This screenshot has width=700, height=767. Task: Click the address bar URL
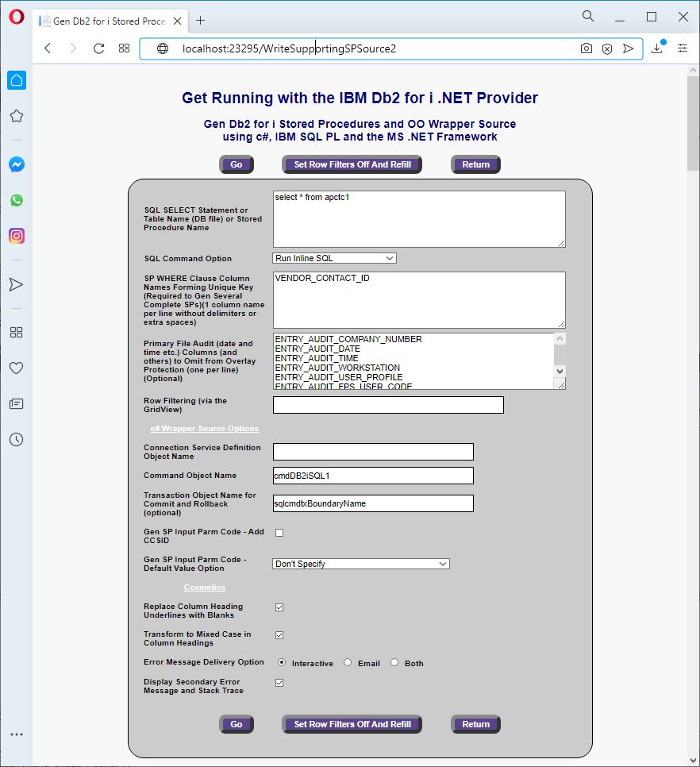pos(289,48)
